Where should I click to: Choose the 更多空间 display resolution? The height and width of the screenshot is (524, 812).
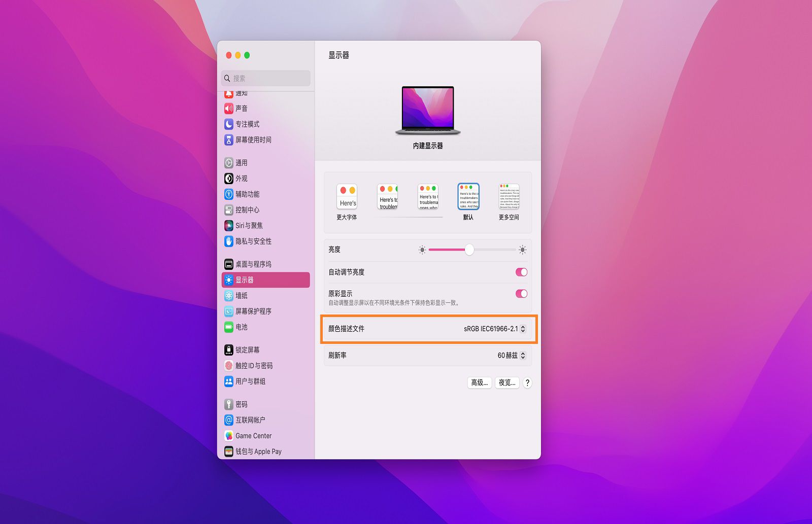[509, 196]
